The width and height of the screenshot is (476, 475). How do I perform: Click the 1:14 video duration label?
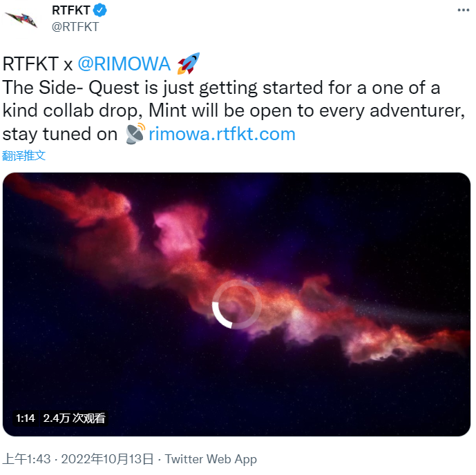click(26, 418)
